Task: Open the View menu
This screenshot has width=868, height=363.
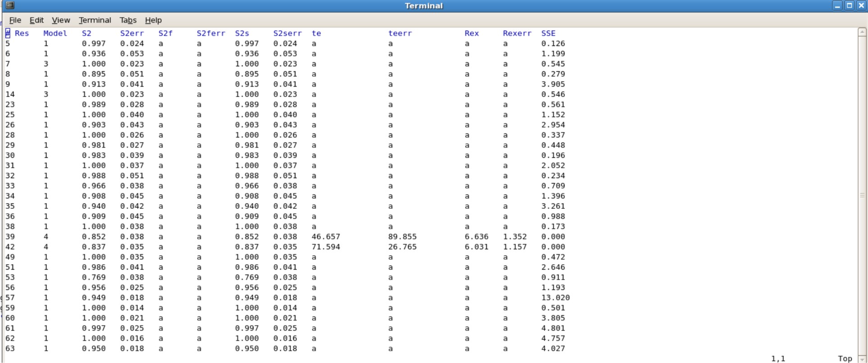Action: tap(61, 20)
